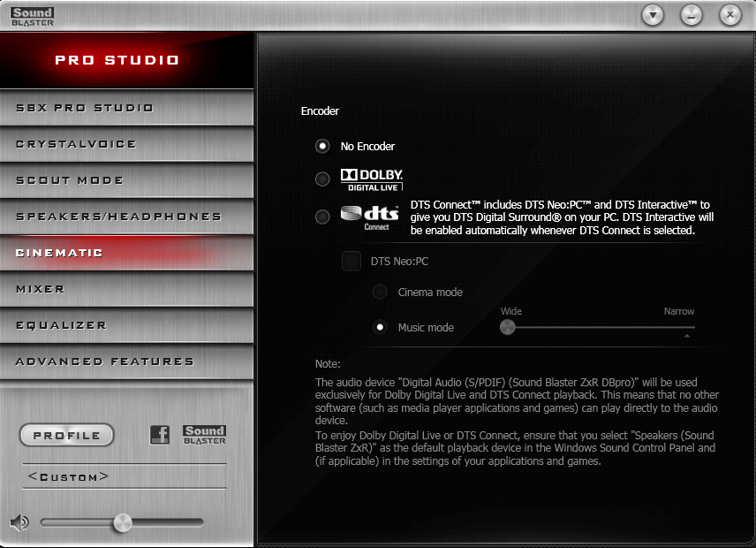Click the Dolby Digital Live logo
Viewport: 756px width, 548px height.
pos(372,179)
